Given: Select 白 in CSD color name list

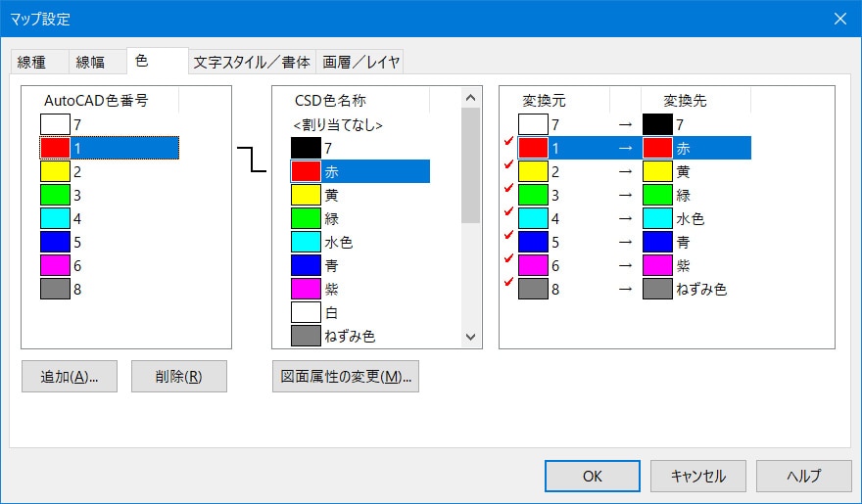Looking at the screenshot, I should point(331,312).
